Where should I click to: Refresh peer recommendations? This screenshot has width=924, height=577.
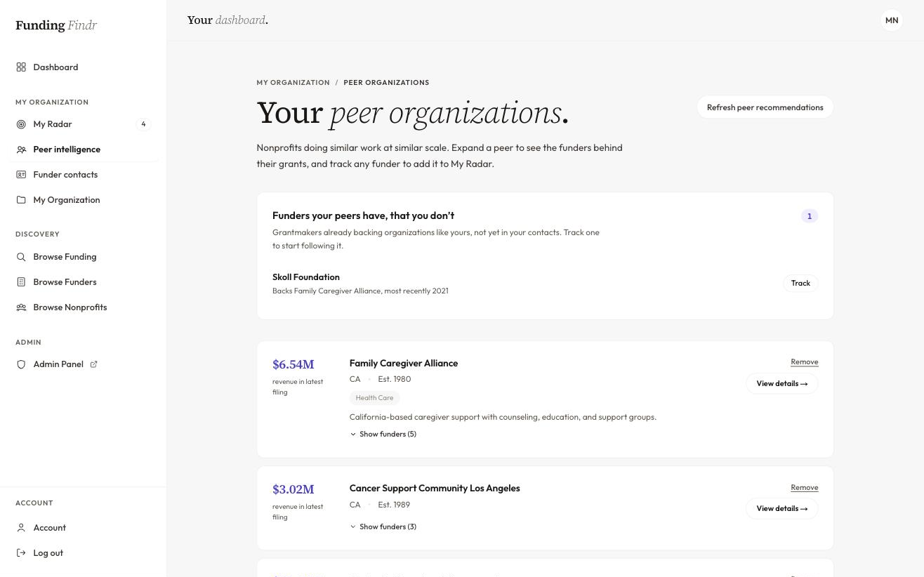765,107
